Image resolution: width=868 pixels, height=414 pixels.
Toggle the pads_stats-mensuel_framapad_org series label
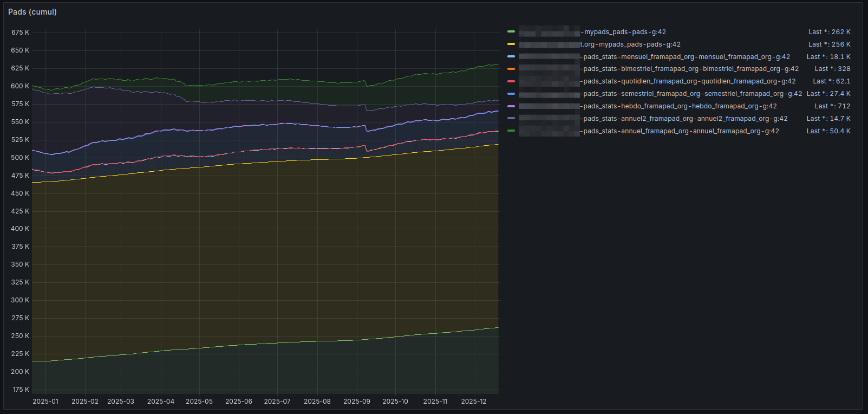click(x=686, y=57)
